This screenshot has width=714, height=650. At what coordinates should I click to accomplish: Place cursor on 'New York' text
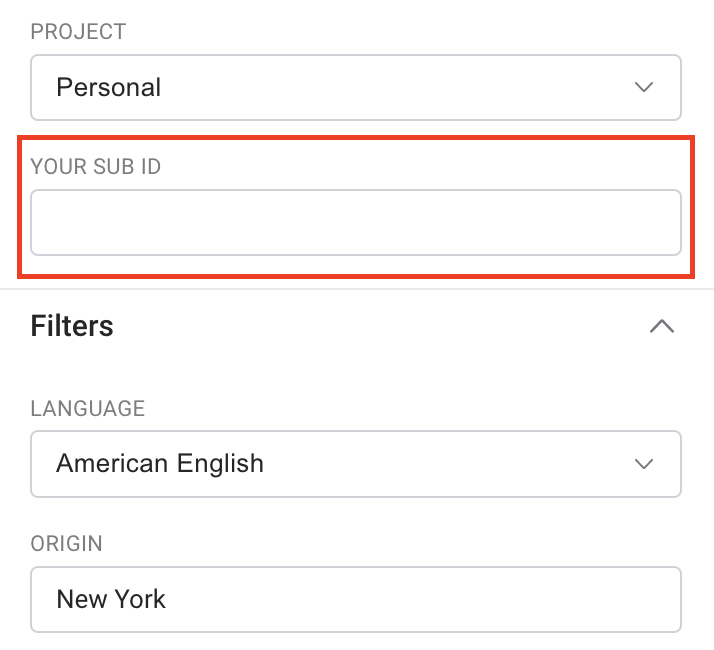click(x=111, y=600)
